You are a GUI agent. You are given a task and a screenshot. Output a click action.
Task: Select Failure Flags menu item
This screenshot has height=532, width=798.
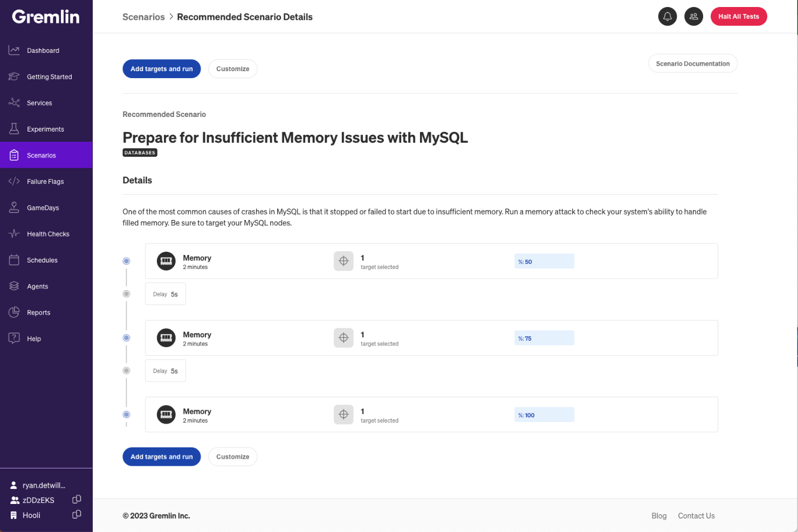click(45, 182)
